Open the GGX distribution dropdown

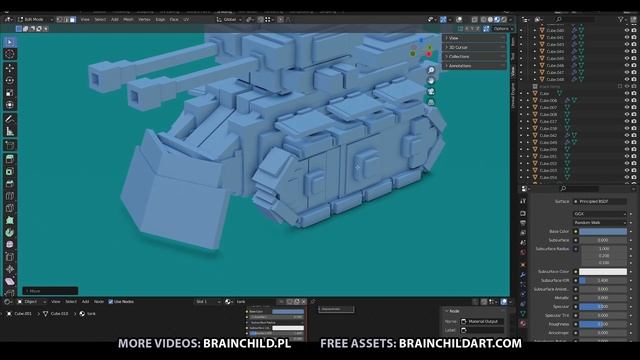point(600,214)
